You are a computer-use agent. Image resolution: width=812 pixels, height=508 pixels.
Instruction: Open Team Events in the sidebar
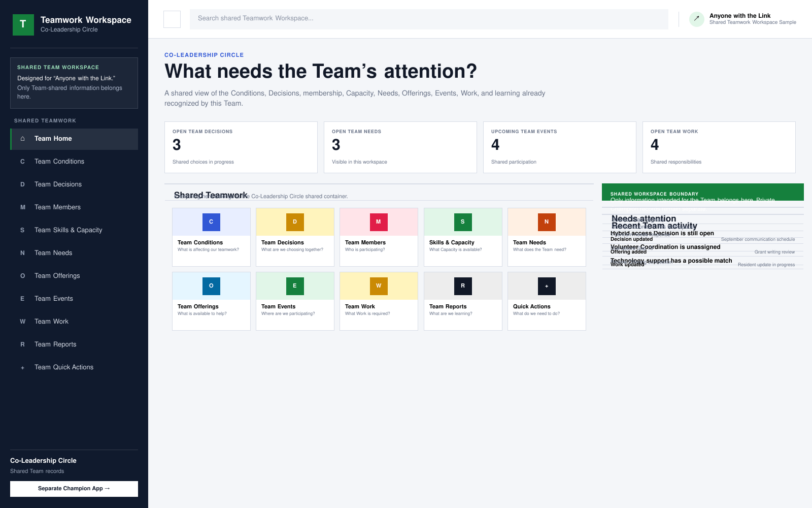pyautogui.click(x=74, y=299)
